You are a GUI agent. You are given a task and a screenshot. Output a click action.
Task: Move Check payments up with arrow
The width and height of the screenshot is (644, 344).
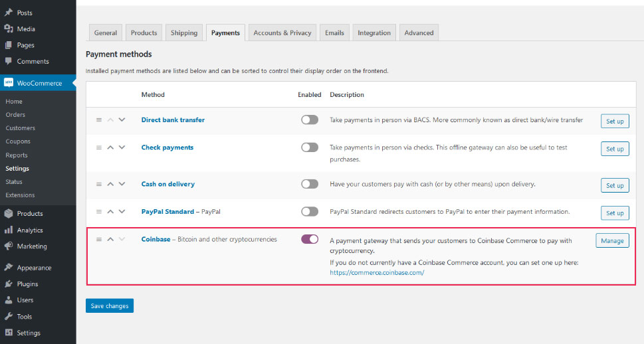[x=110, y=147]
